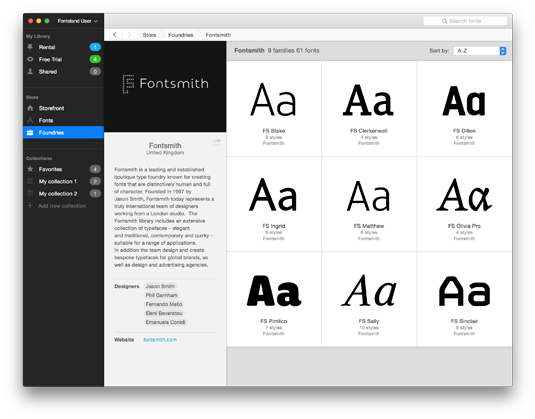
Task: Click the Free Trial eye icon
Action: [30, 59]
